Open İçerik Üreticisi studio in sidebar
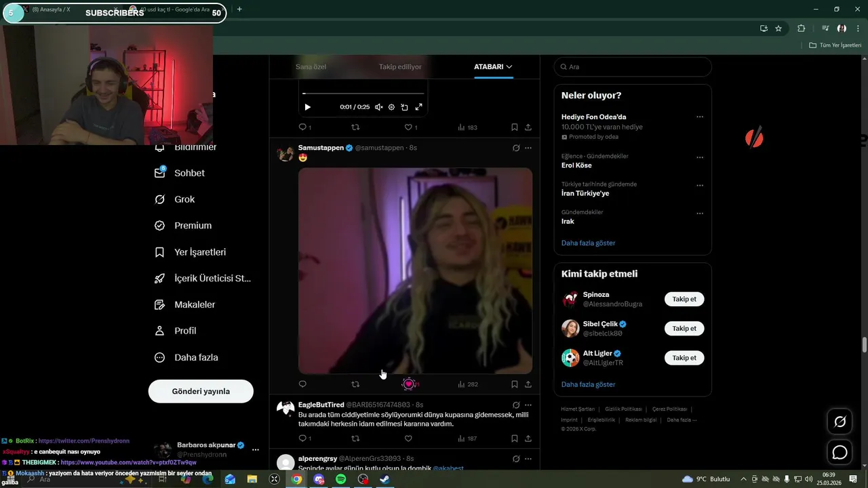 click(203, 278)
